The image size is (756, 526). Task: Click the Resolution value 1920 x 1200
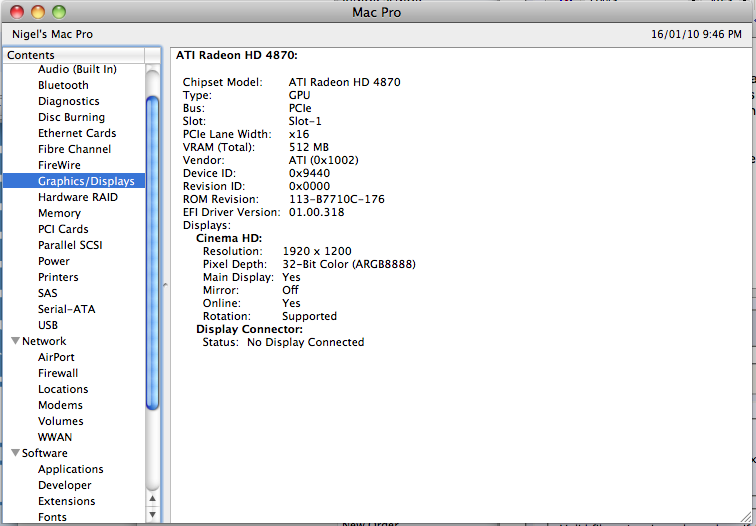pyautogui.click(x=317, y=251)
